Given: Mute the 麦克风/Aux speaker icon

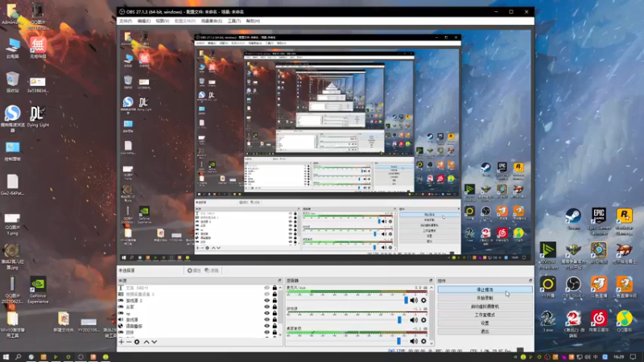Looking at the screenshot, I should click(414, 300).
